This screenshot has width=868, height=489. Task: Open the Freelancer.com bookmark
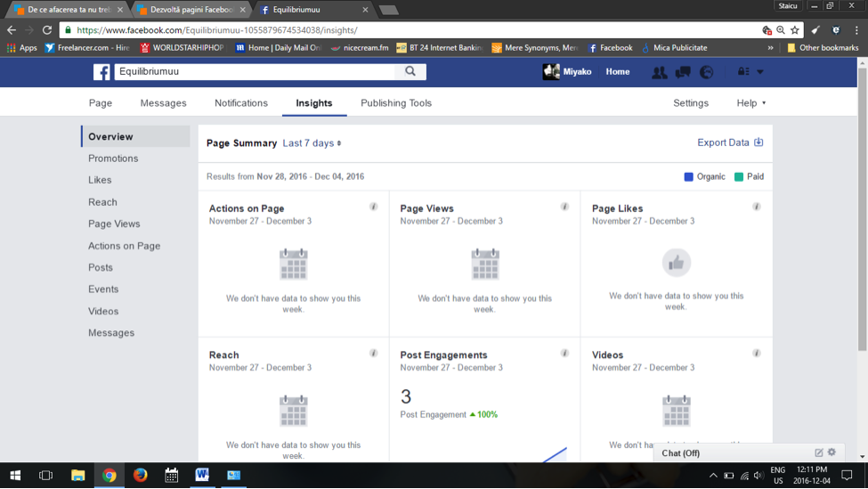coord(87,47)
